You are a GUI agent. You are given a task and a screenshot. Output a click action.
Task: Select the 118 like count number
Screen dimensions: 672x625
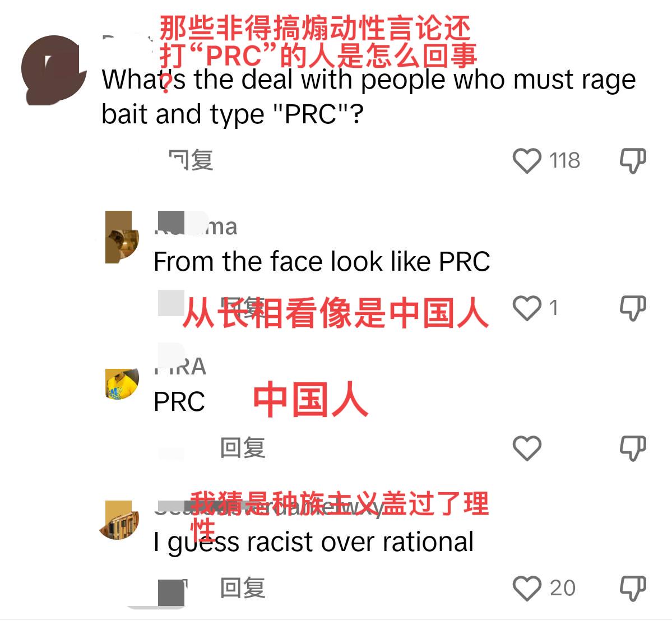(564, 161)
